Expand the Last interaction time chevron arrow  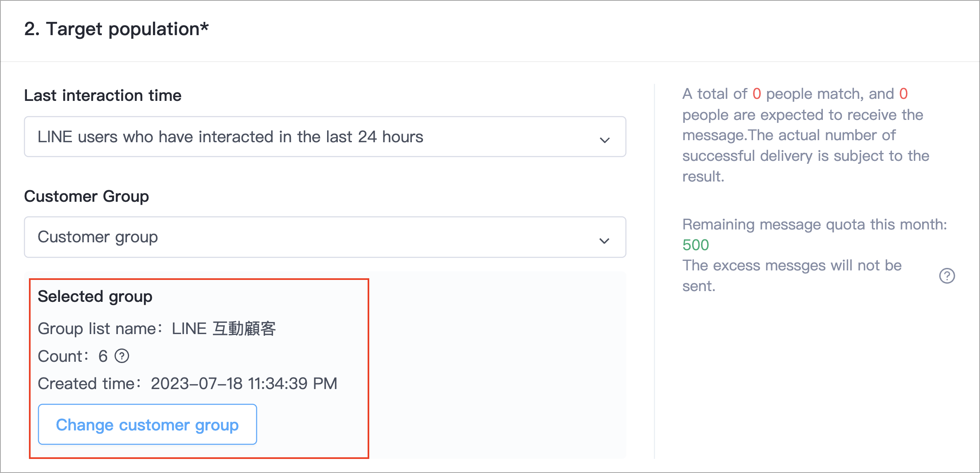click(605, 140)
